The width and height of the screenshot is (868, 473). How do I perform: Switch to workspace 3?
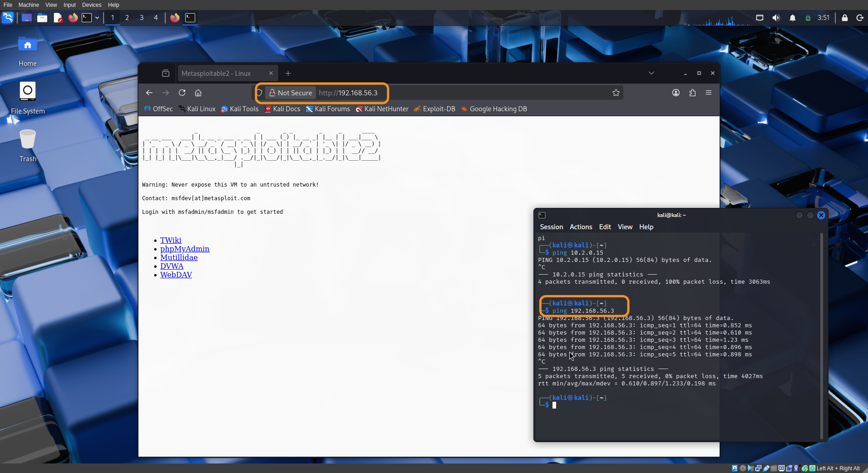click(142, 18)
